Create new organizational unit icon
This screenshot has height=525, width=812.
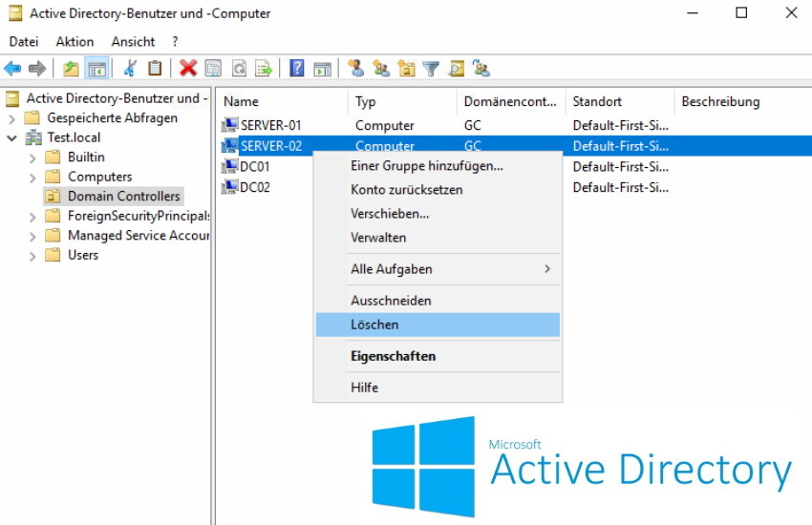pos(407,69)
